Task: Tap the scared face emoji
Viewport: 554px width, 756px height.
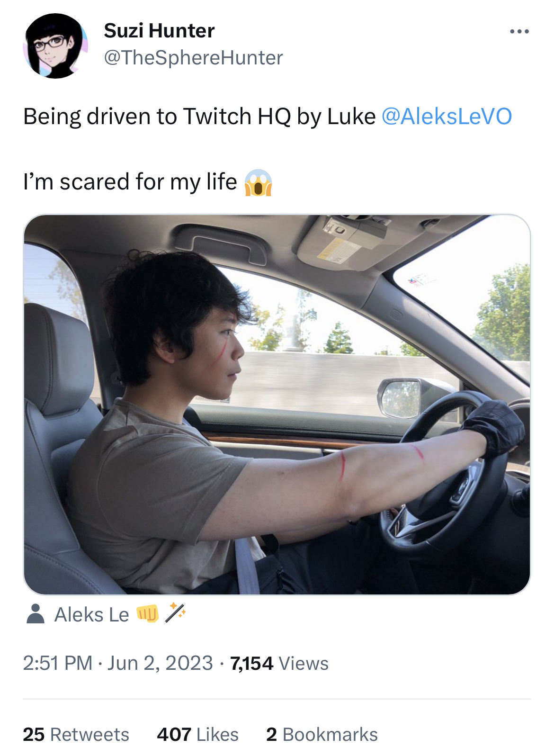Action: [x=258, y=183]
